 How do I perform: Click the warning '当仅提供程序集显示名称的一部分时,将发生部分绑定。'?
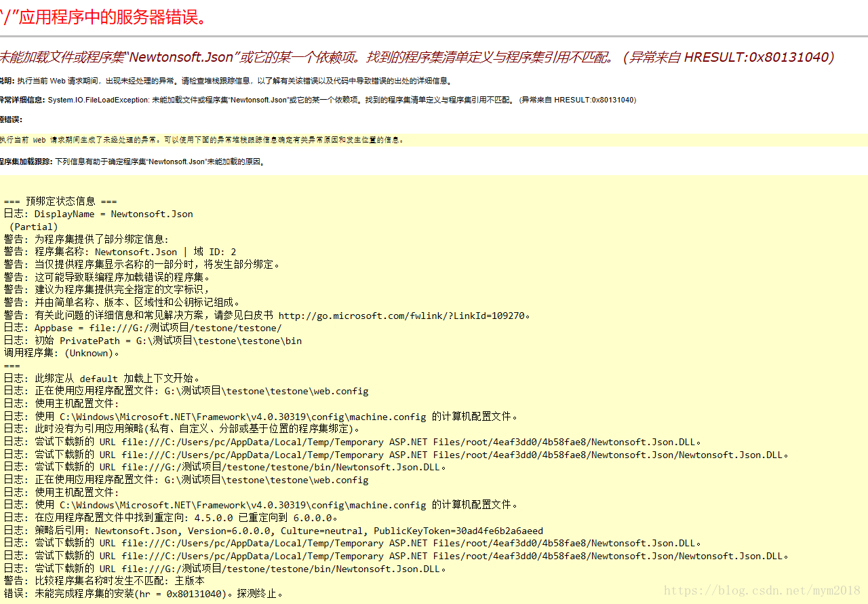[142, 264]
